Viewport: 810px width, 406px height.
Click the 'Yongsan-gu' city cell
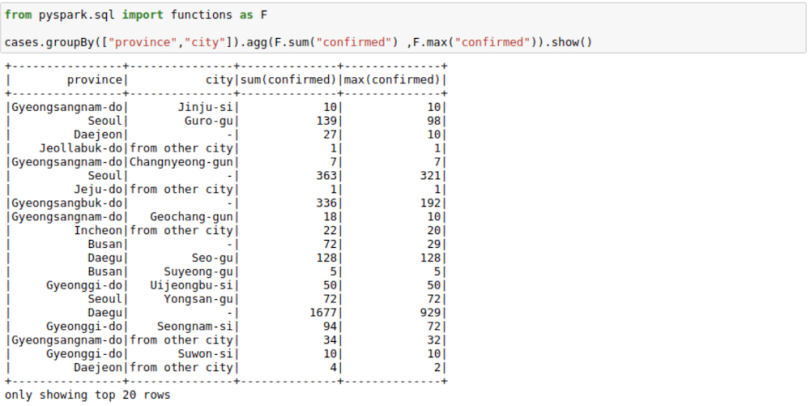click(198, 299)
